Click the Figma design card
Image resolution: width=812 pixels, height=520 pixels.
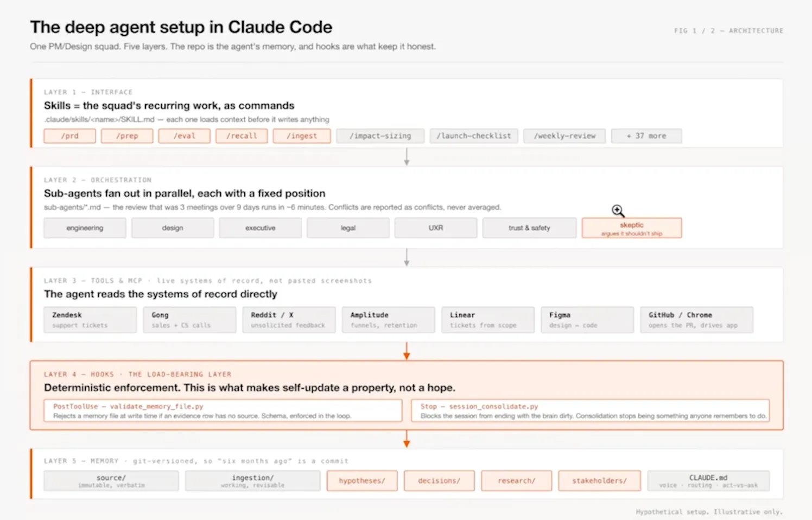coord(587,320)
